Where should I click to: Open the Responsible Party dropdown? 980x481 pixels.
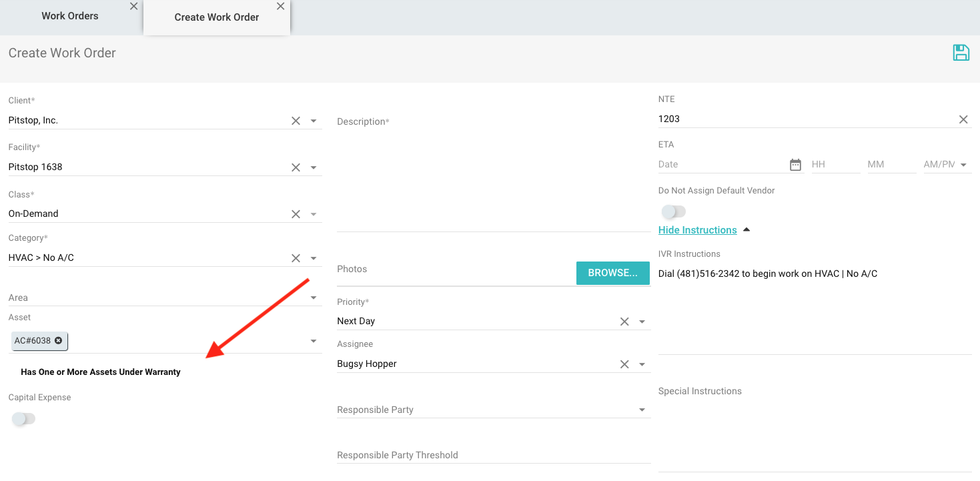(x=642, y=410)
